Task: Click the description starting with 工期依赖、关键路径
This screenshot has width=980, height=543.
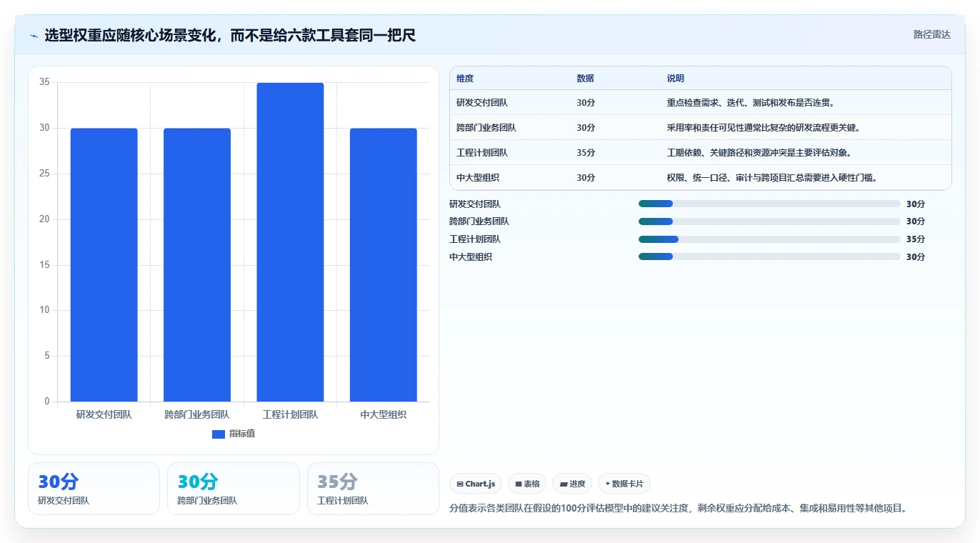Action: tap(759, 153)
